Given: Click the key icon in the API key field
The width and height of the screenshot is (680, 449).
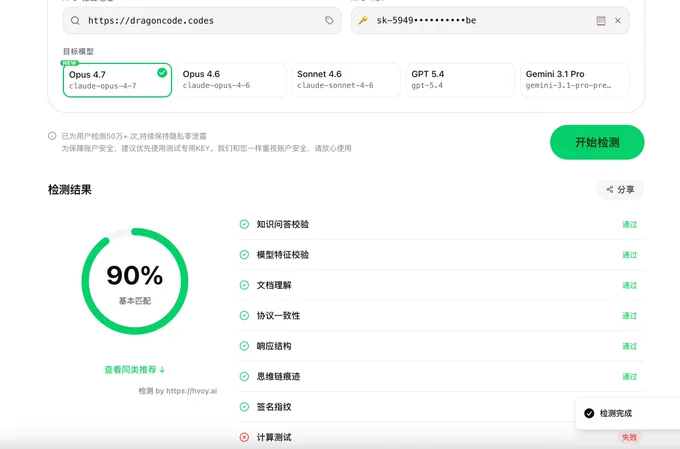Looking at the screenshot, I should [363, 20].
